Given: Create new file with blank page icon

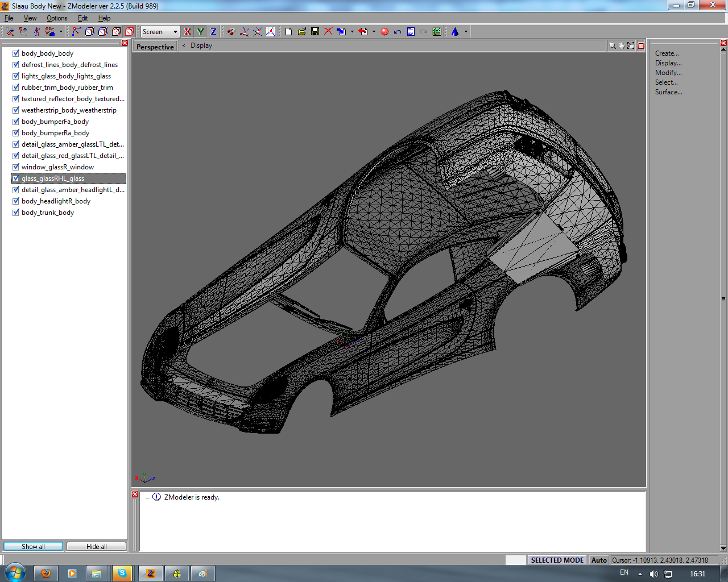Looking at the screenshot, I should click(x=289, y=32).
